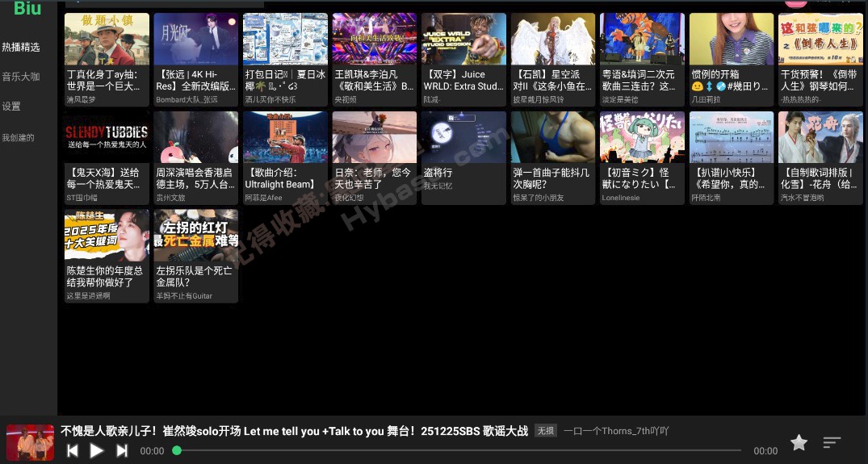Open the 陈楚生你的年度总结 video card
This screenshot has height=464, width=868.
tap(107, 256)
